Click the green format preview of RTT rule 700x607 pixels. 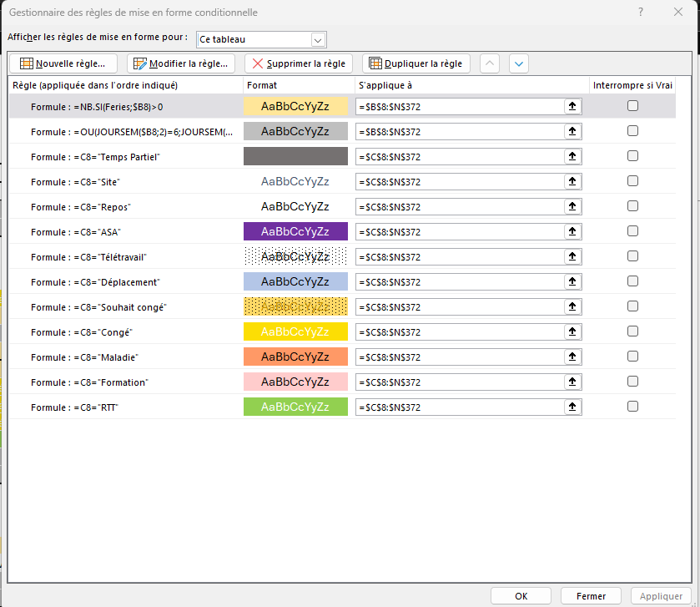click(295, 407)
